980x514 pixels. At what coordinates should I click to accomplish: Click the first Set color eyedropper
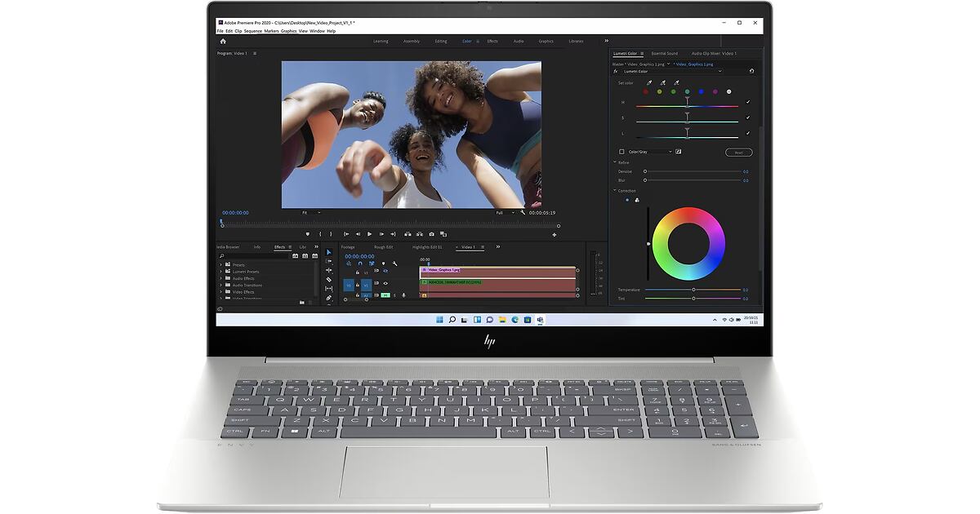[x=649, y=82]
